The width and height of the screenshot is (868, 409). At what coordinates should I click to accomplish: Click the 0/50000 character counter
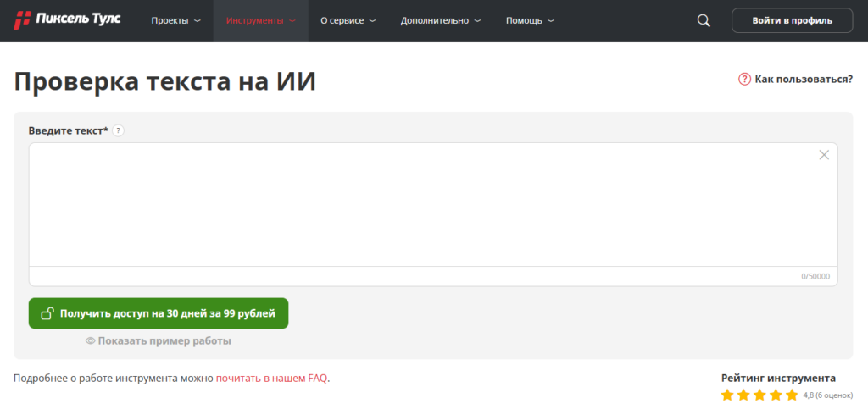click(x=815, y=276)
